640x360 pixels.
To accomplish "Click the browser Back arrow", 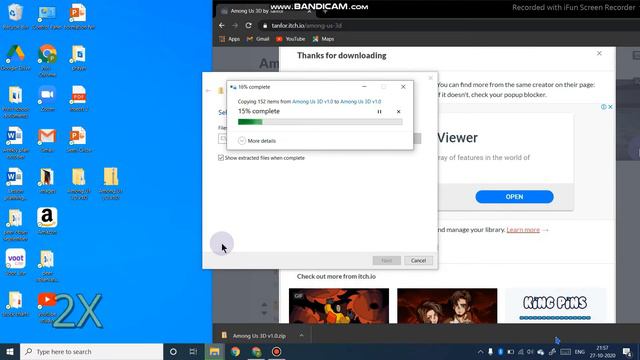I will point(222,25).
